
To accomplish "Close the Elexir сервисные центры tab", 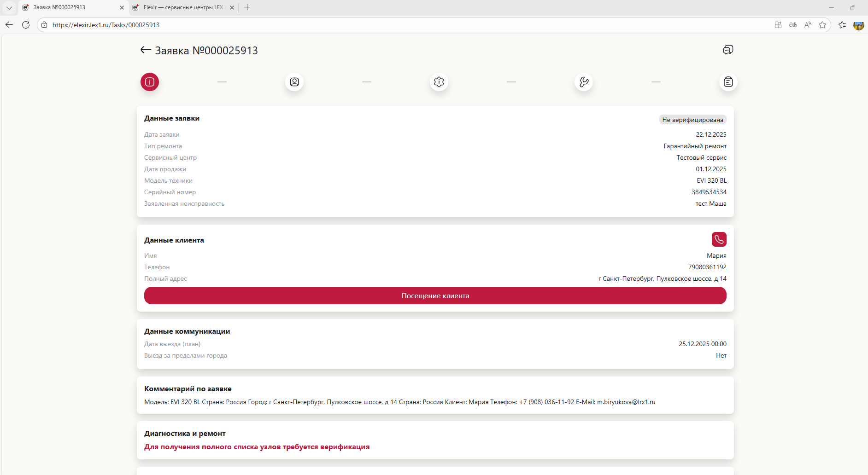I will click(x=232, y=7).
